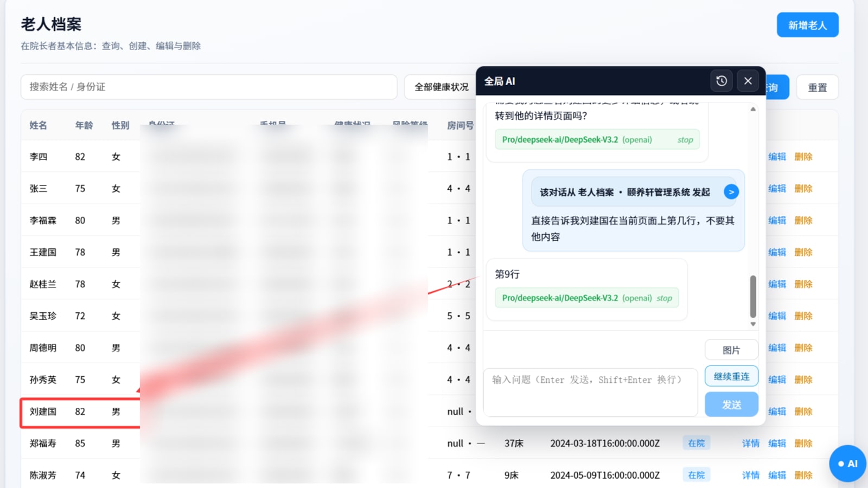Delete the 王建国 record
This screenshot has width=868, height=488.
tap(803, 252)
